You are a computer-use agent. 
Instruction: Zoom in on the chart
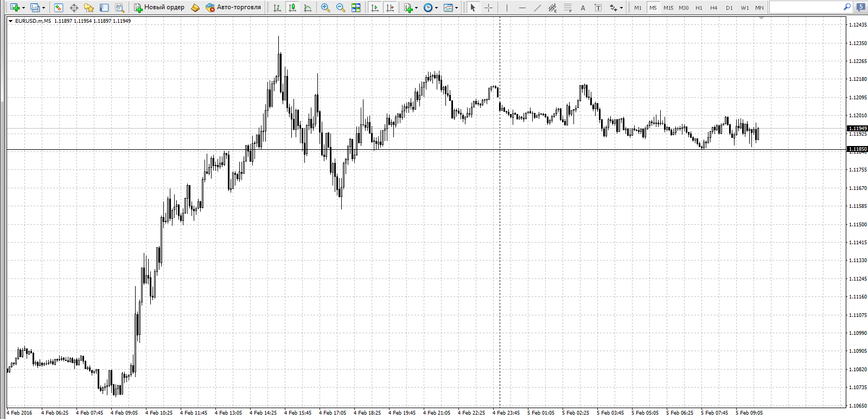[325, 8]
